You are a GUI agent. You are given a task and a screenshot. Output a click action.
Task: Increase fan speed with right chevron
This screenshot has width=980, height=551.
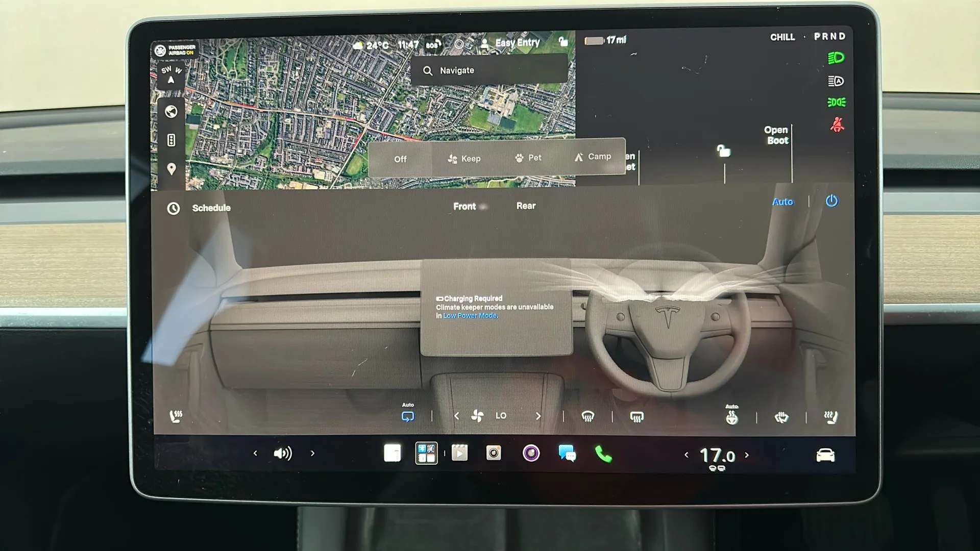point(538,416)
